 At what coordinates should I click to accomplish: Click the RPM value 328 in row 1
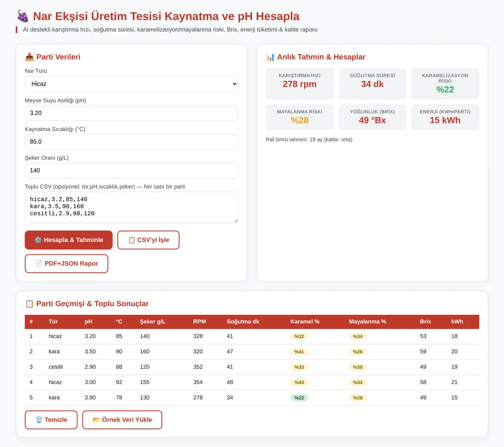tap(198, 337)
